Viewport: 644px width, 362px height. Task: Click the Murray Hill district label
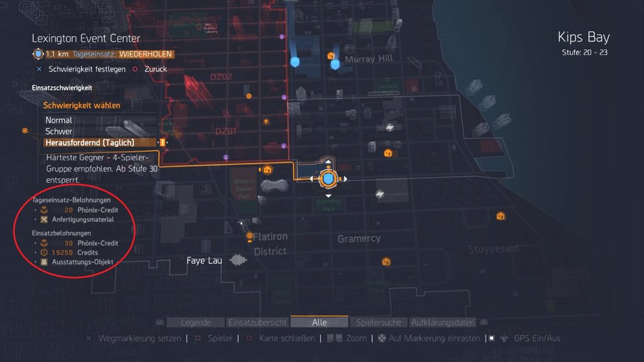pos(369,58)
